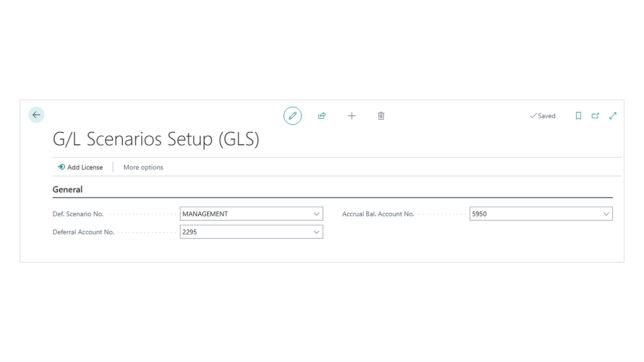Open More options menu
The height and width of the screenshot is (362, 644).
coord(143,167)
